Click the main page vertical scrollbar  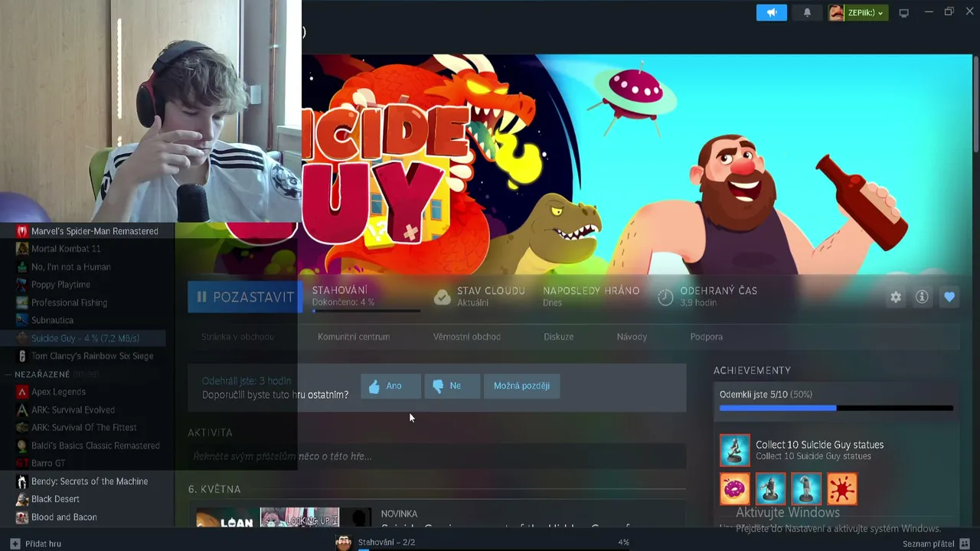(975, 103)
